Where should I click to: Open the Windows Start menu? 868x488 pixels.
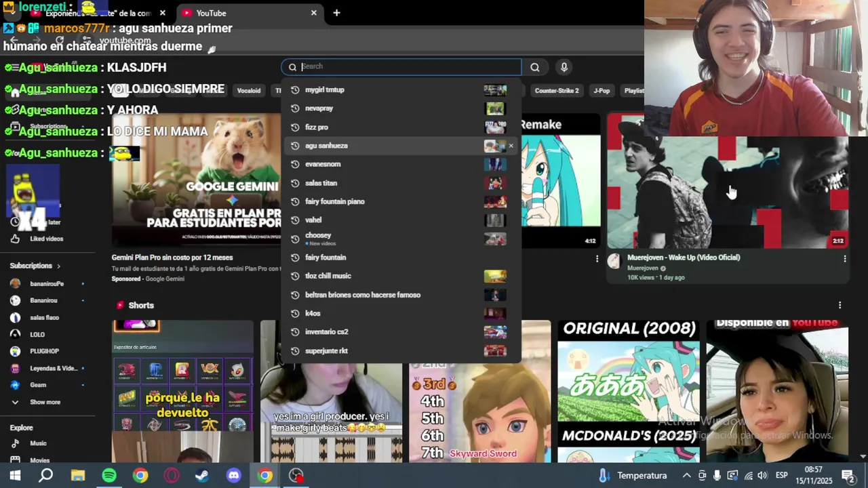click(15, 476)
